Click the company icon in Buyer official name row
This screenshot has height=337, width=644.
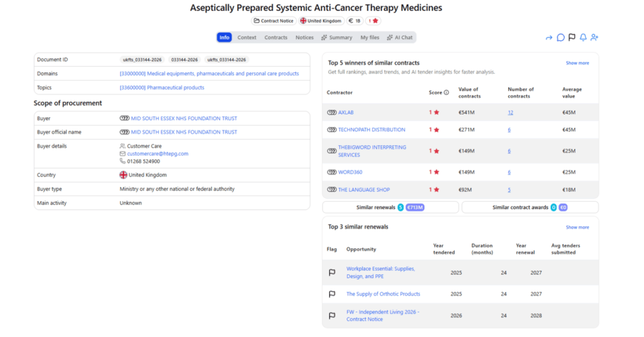(125, 132)
